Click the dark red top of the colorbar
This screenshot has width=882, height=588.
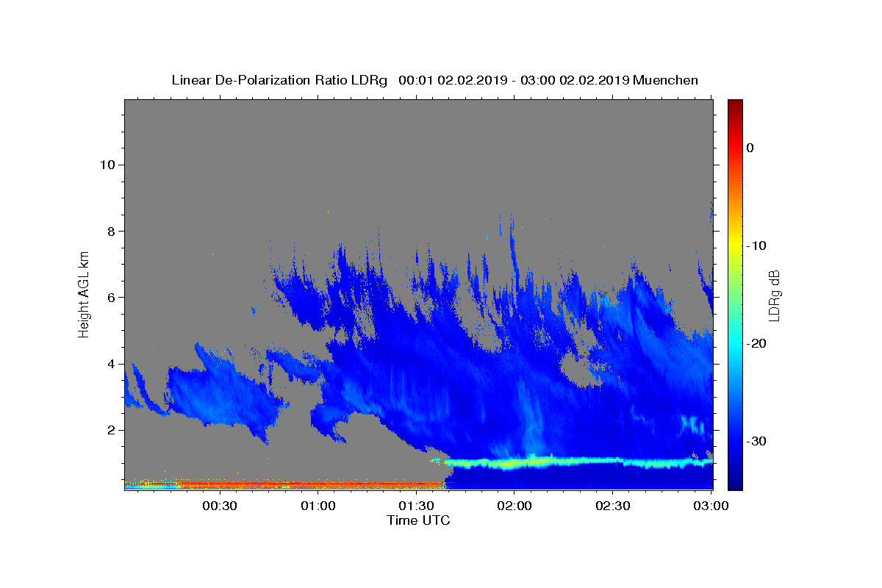735,107
